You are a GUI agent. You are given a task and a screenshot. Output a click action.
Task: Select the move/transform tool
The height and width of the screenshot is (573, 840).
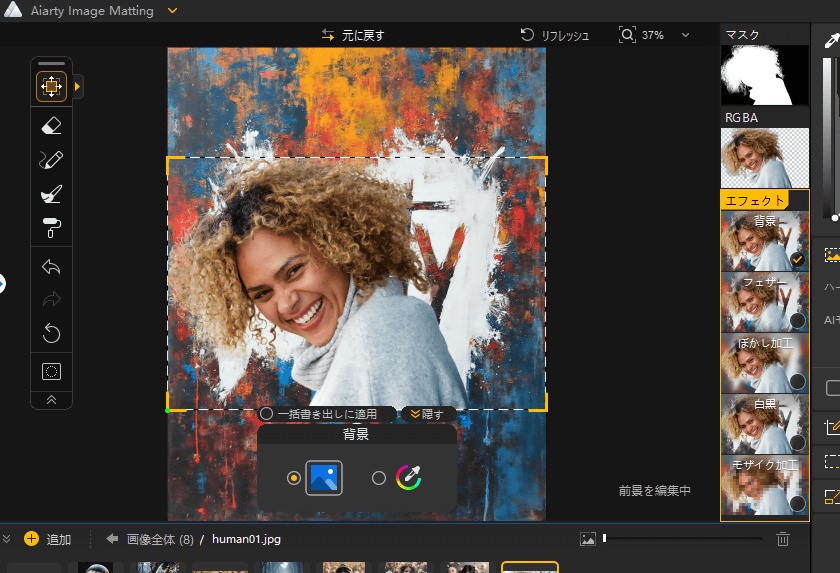[51, 87]
